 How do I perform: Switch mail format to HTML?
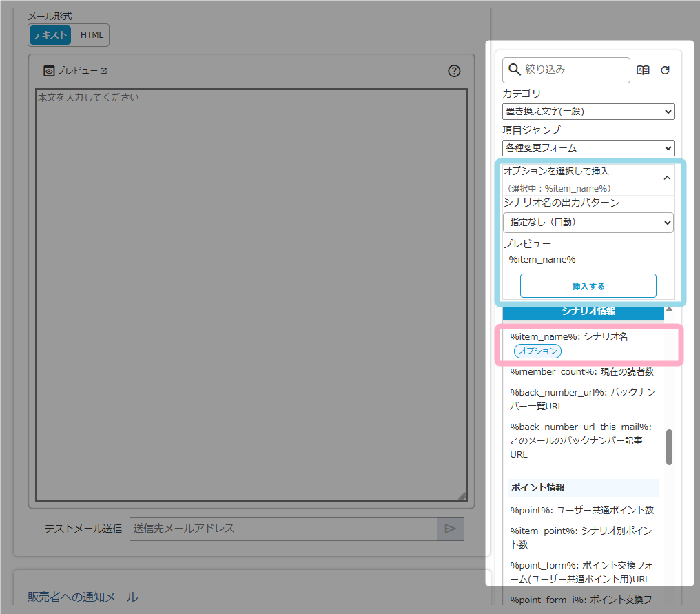92,35
